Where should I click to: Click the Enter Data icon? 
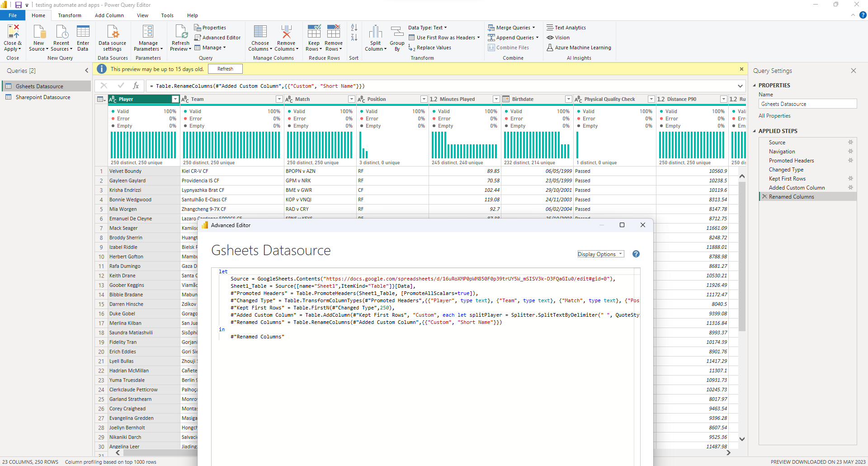(83, 32)
